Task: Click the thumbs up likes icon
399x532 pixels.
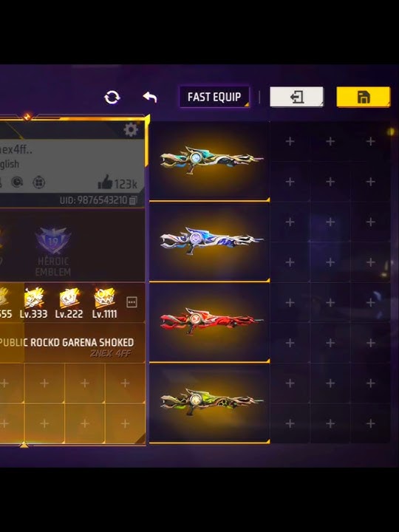Action: pyautogui.click(x=105, y=183)
